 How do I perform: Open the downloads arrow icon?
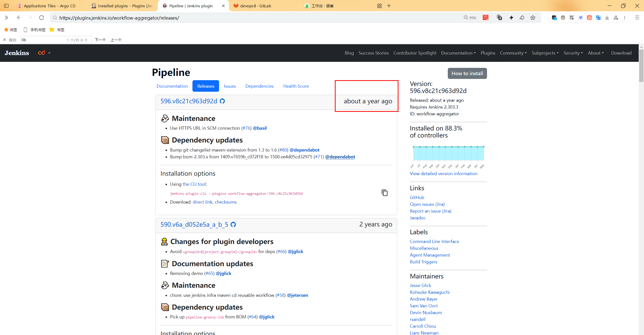point(607,18)
